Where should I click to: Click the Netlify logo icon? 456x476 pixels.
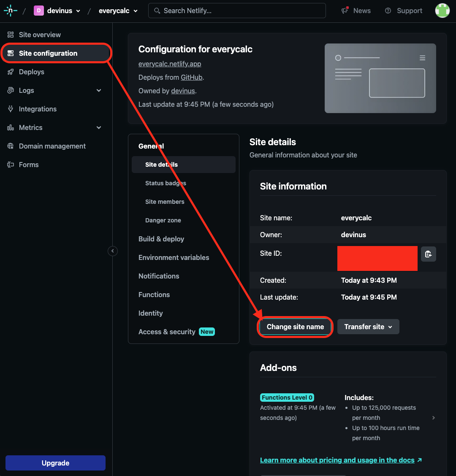pos(10,11)
